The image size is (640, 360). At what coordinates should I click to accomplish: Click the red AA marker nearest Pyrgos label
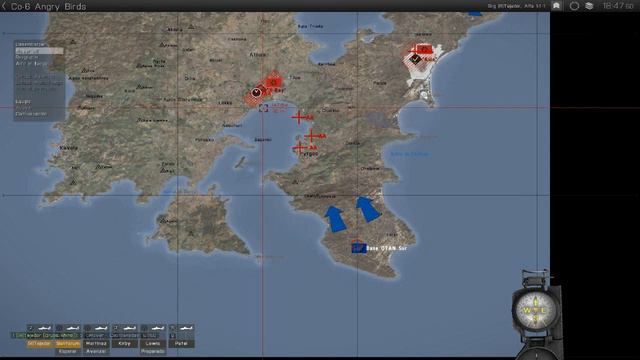[x=300, y=148]
